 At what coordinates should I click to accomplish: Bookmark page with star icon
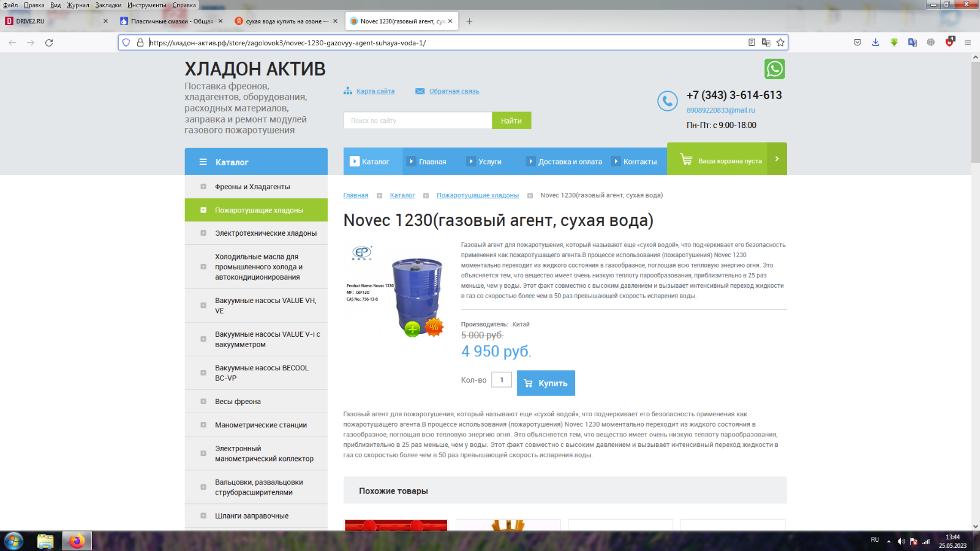(780, 42)
